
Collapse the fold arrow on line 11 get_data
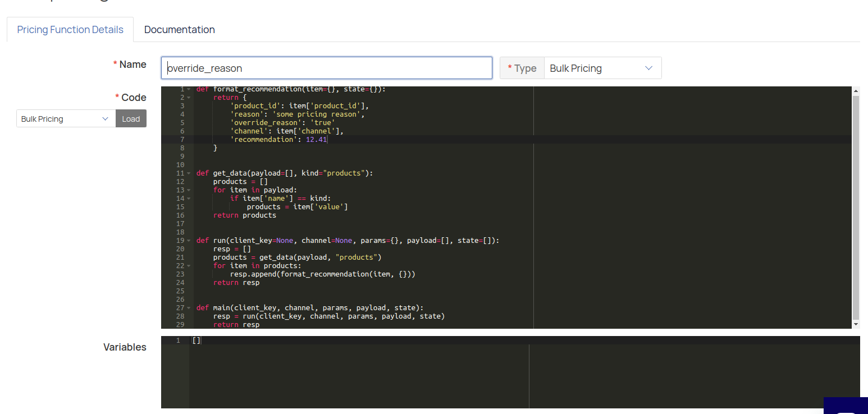[189, 173]
